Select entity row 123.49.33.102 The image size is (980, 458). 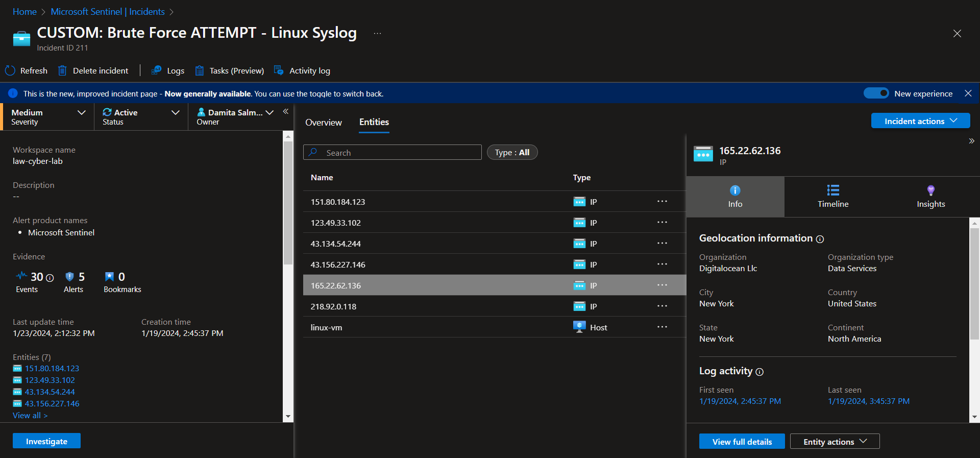(x=494, y=223)
